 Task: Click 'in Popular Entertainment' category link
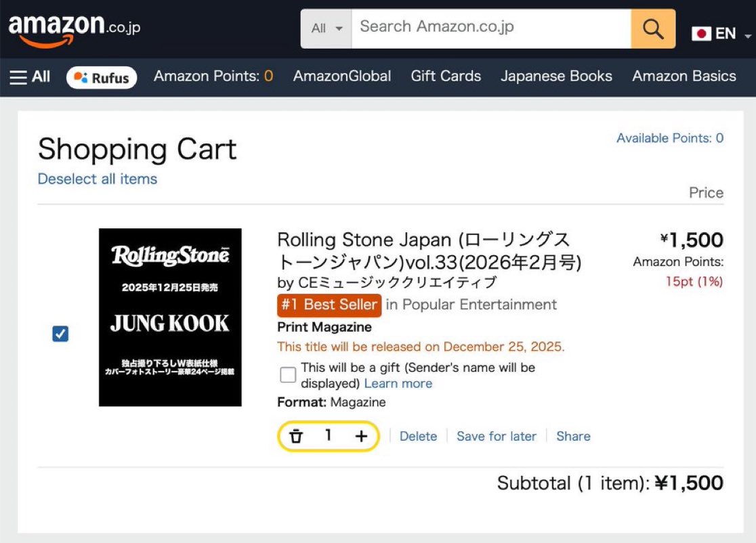click(471, 305)
